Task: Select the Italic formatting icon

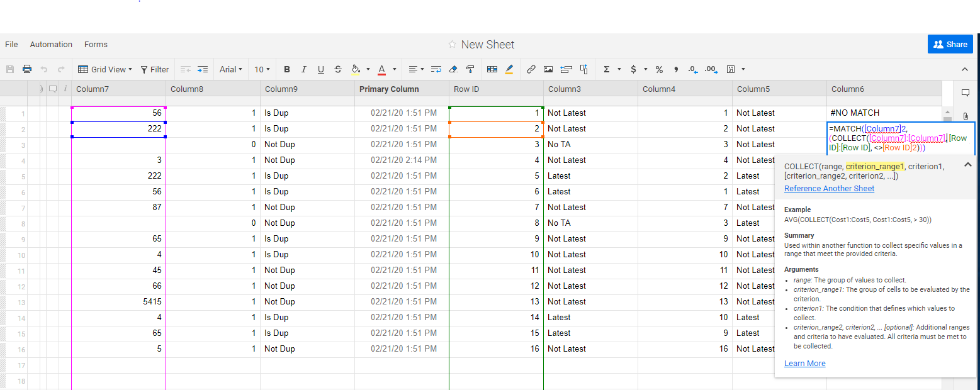Action: pos(303,69)
